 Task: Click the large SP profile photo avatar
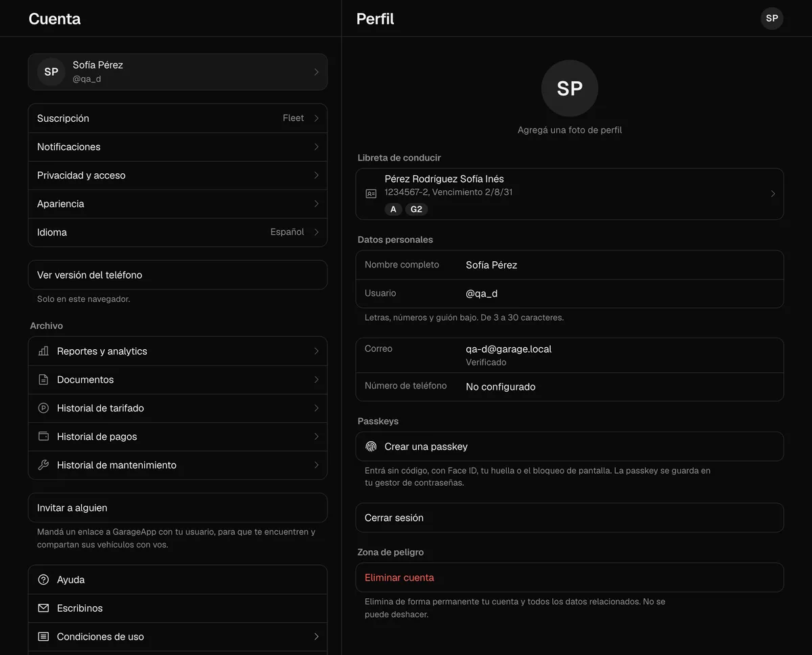tap(570, 88)
